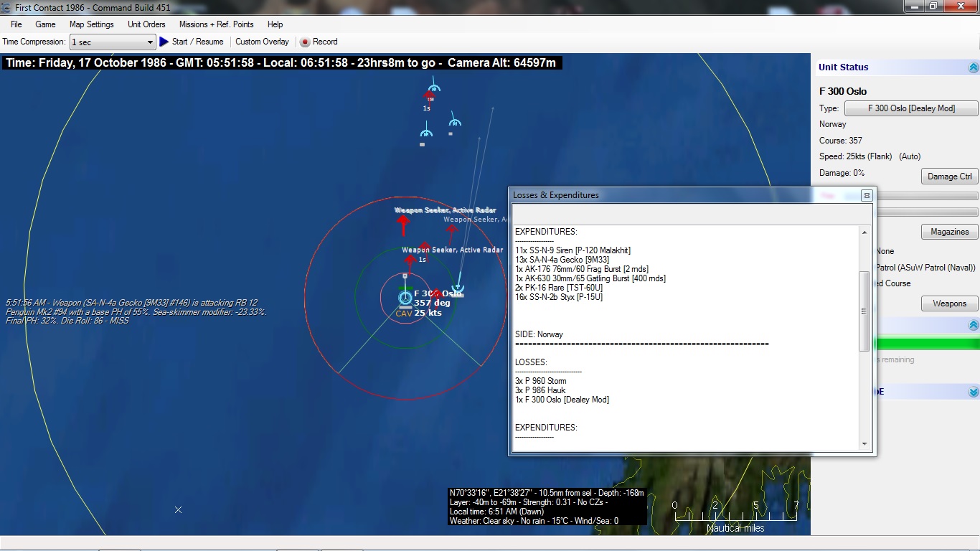Viewport: 980px width, 551px height.
Task: Click the 1x AK-630 30mm/65 Gatling Burst line
Action: click(x=590, y=278)
